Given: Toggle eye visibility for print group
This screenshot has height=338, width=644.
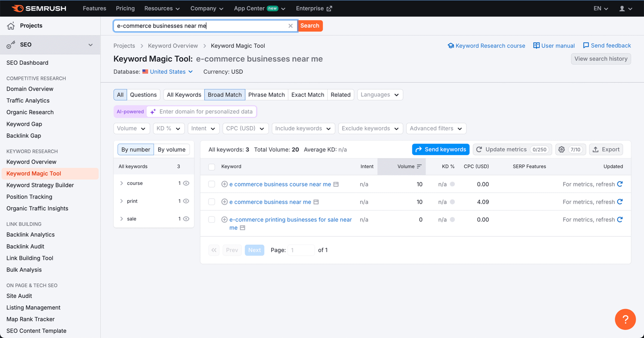Looking at the screenshot, I should [x=186, y=201].
